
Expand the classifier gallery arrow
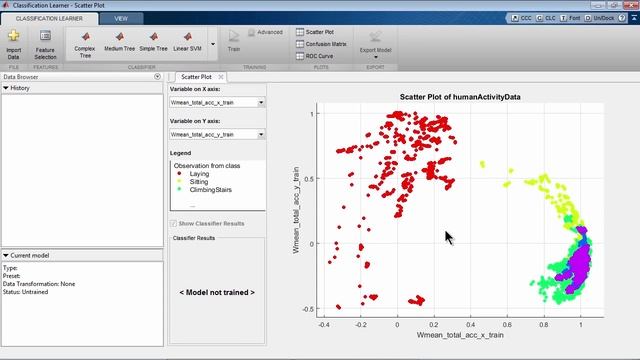pyautogui.click(x=213, y=44)
